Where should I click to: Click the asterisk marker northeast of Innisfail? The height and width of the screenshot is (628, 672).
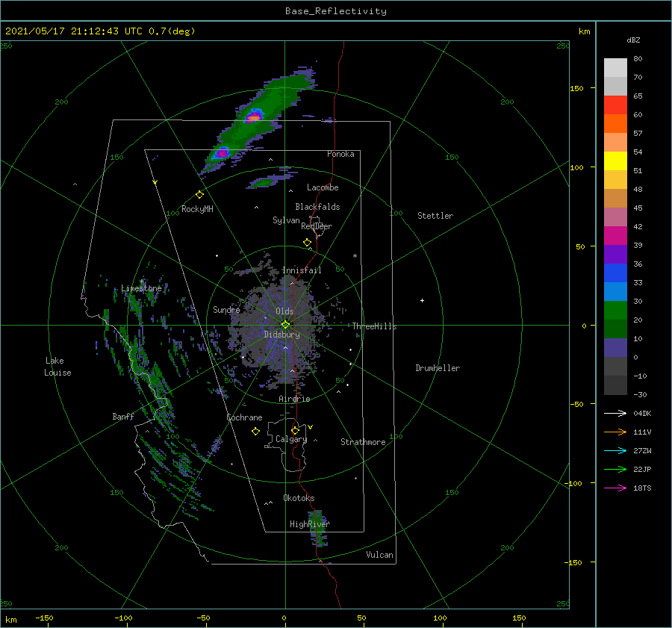pos(355,256)
